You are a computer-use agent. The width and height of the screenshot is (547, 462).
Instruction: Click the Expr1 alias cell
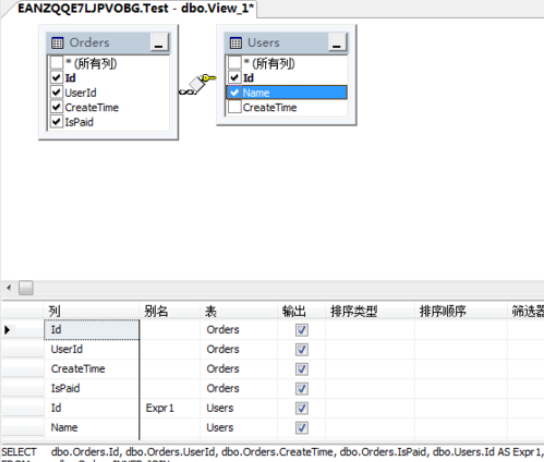(x=170, y=408)
